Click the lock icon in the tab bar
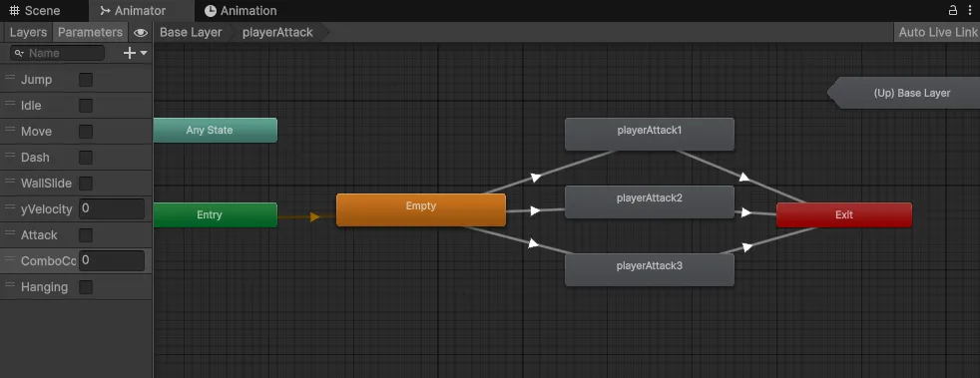 click(x=952, y=10)
